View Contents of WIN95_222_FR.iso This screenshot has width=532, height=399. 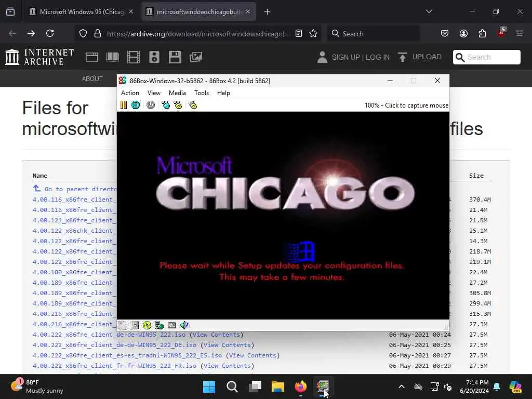point(228,366)
